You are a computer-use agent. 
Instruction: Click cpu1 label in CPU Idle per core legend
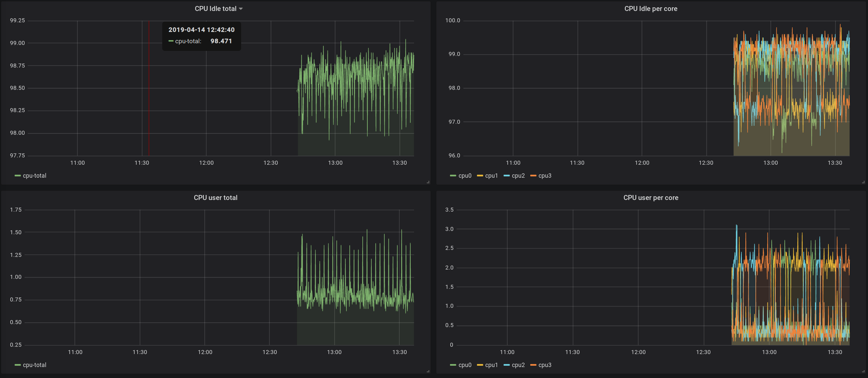coord(491,176)
